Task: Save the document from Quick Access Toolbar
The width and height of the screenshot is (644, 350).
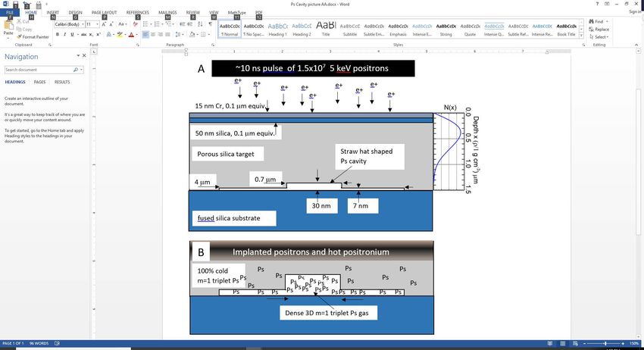Action: (15, 4)
